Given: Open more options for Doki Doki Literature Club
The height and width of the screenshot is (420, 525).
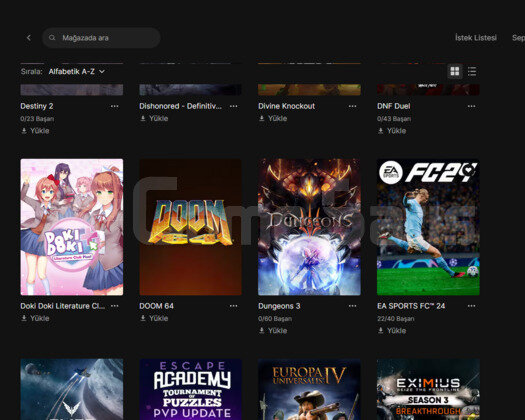Looking at the screenshot, I should point(115,306).
